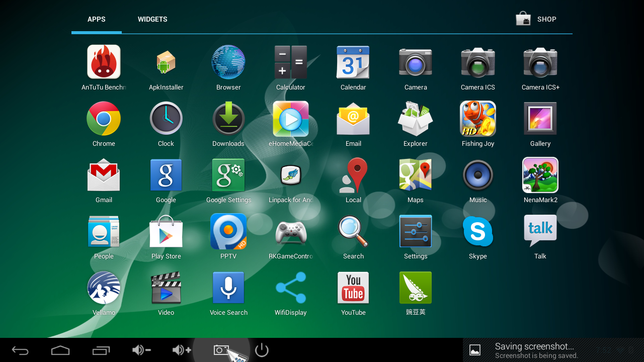
Task: Open the Play Store
Action: coord(166,231)
